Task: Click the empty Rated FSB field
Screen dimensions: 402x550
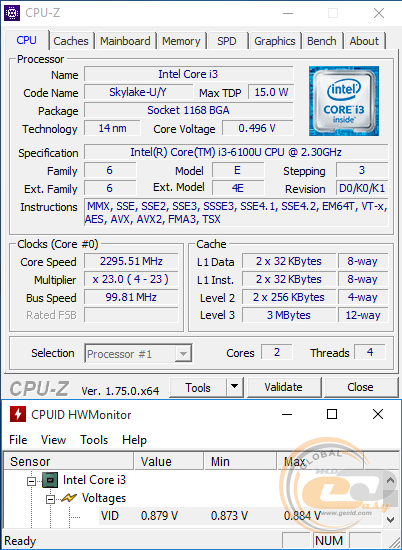Action: 131,315
